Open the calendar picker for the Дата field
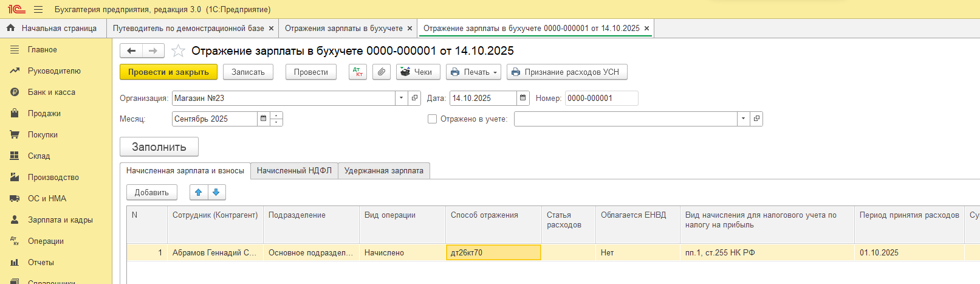Image resolution: width=980 pixels, height=284 pixels. [x=523, y=98]
